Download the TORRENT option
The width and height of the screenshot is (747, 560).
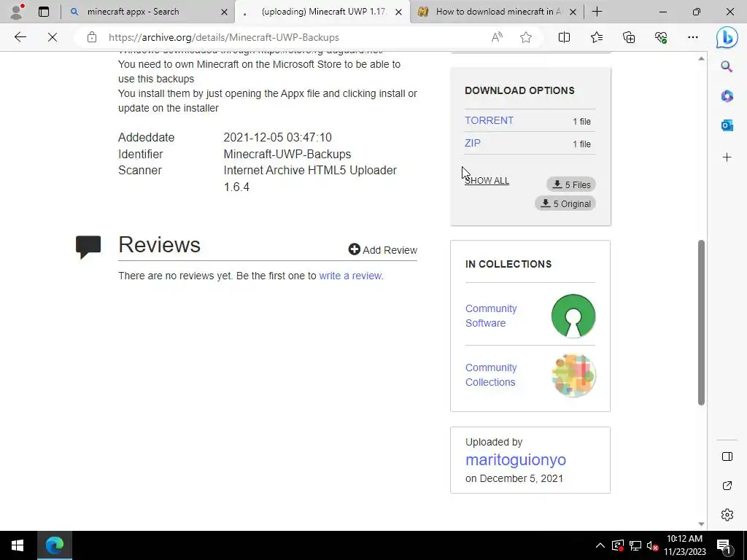(489, 120)
